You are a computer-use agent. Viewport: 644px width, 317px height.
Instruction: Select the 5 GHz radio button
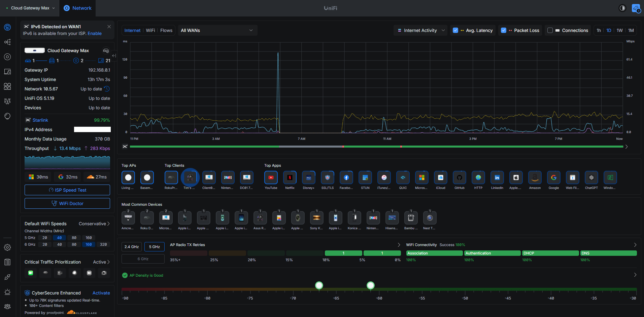pyautogui.click(x=155, y=247)
